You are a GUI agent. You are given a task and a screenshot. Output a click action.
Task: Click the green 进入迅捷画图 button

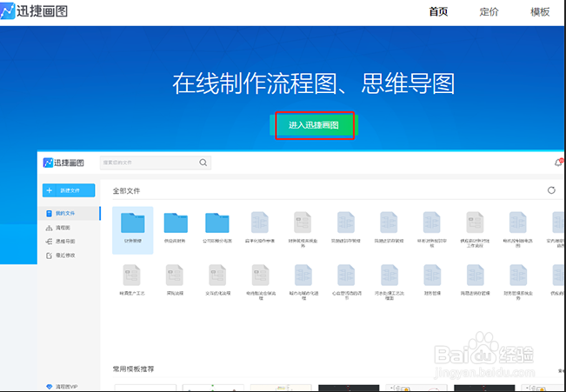(314, 125)
